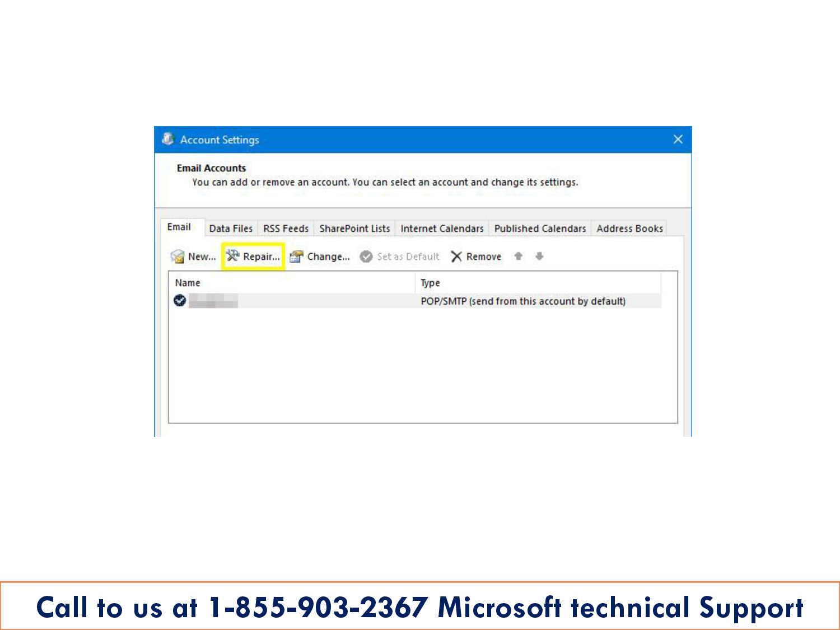This screenshot has height=630, width=840.
Task: Click the Repair... button label
Action: 262,256
